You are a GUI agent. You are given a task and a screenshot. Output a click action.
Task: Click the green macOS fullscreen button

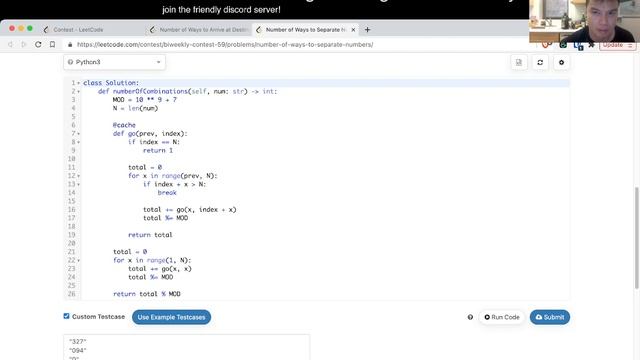(30, 28)
